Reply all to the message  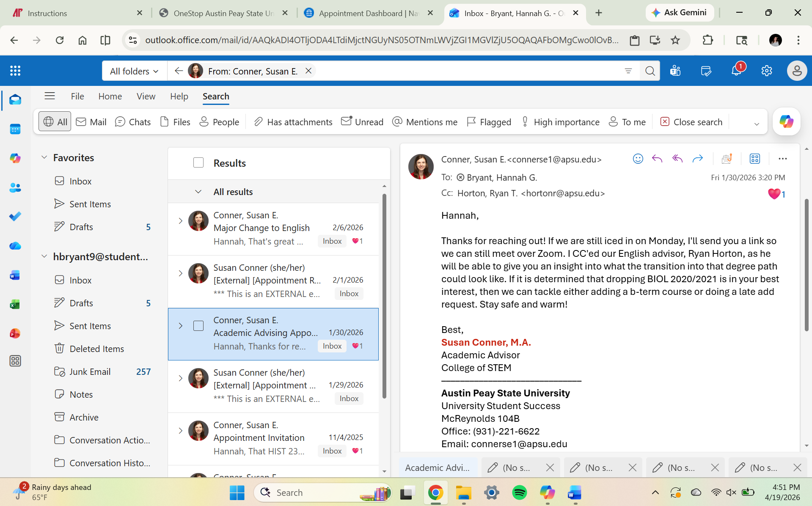[x=677, y=159]
